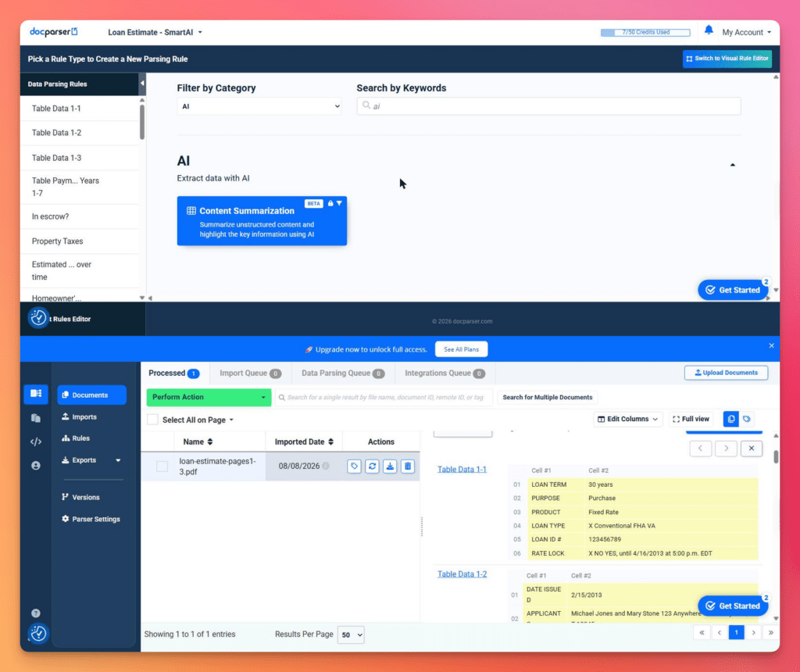Click the help question mark icon

click(x=36, y=613)
